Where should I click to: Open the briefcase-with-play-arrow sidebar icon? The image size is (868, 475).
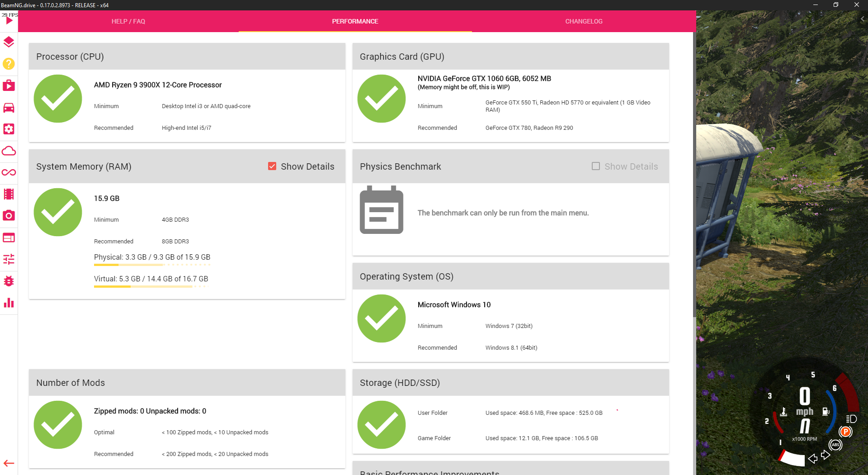[9, 85]
